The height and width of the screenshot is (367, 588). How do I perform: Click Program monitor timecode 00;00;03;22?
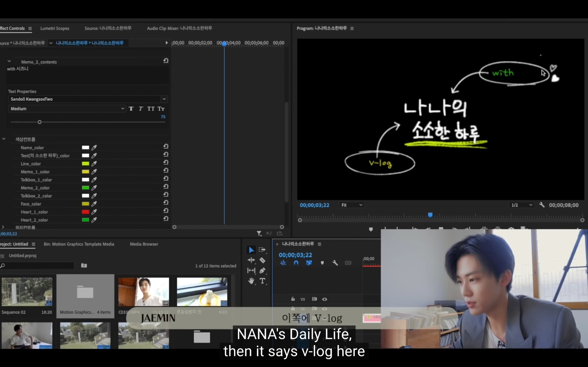coord(314,205)
